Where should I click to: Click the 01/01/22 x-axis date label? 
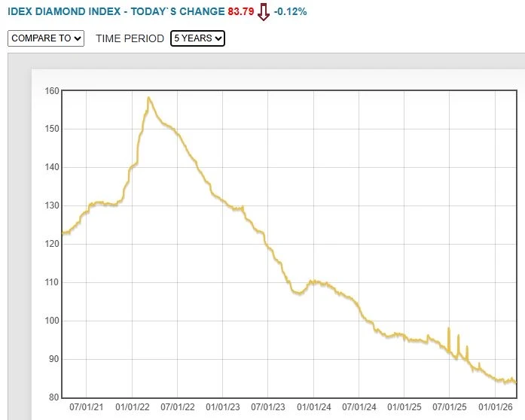[x=133, y=407]
